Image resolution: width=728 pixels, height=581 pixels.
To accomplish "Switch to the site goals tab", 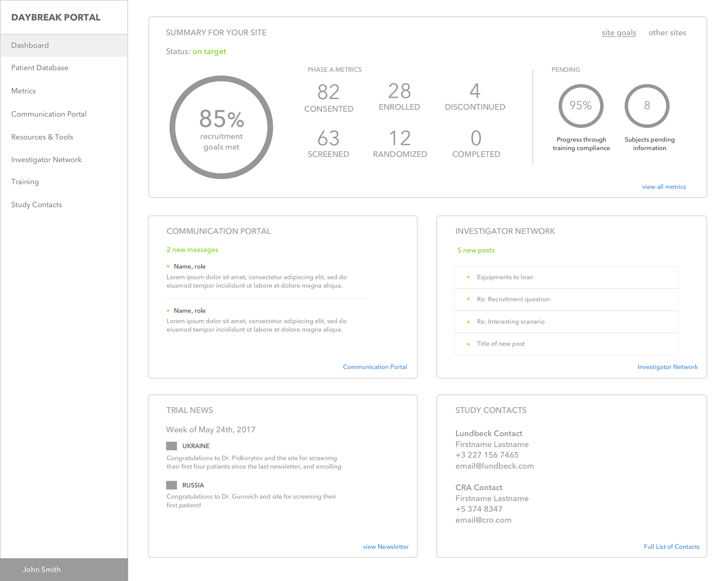I will 618,33.
